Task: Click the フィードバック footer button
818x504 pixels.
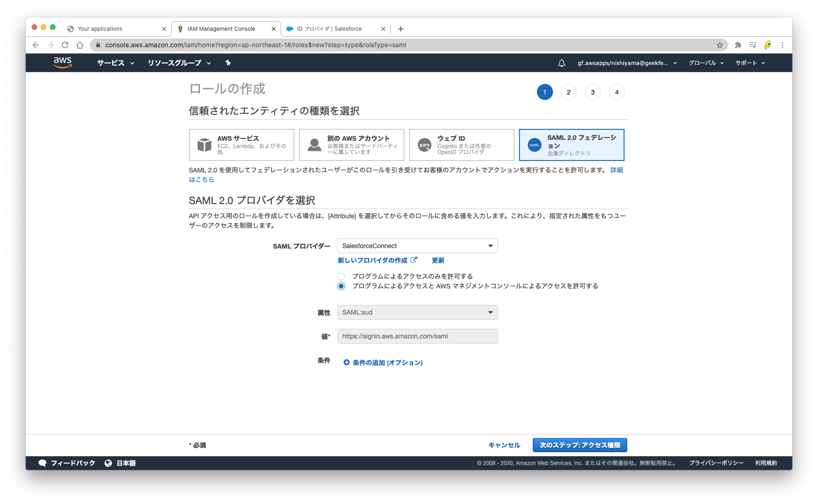Action: click(x=67, y=463)
